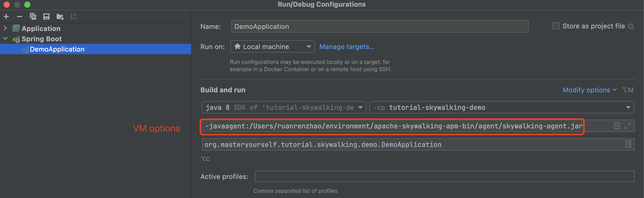Click the Manage targets link
644x198 pixels.
[347, 47]
